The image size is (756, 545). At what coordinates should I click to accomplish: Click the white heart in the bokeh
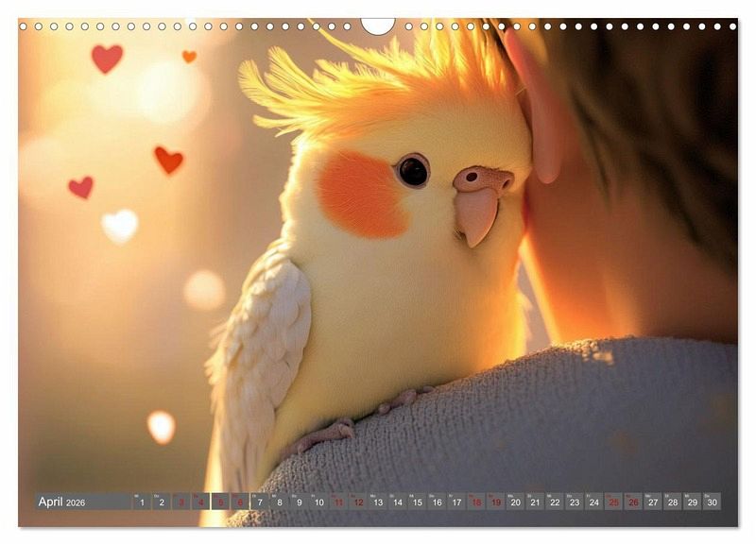click(x=120, y=226)
